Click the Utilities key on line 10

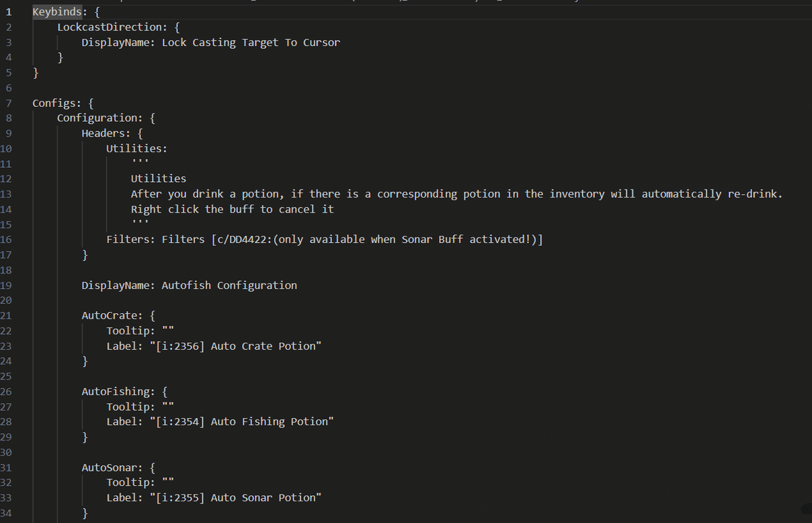pos(136,148)
